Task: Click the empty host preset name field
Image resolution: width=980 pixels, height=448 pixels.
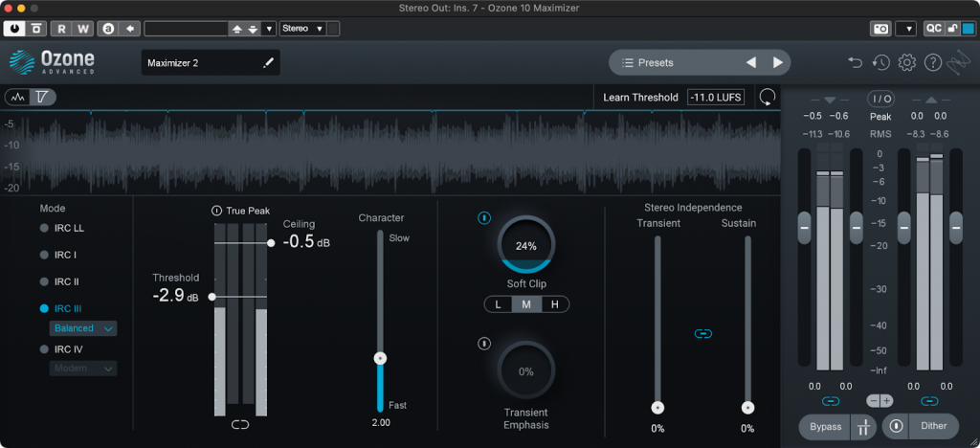Action: click(x=187, y=29)
